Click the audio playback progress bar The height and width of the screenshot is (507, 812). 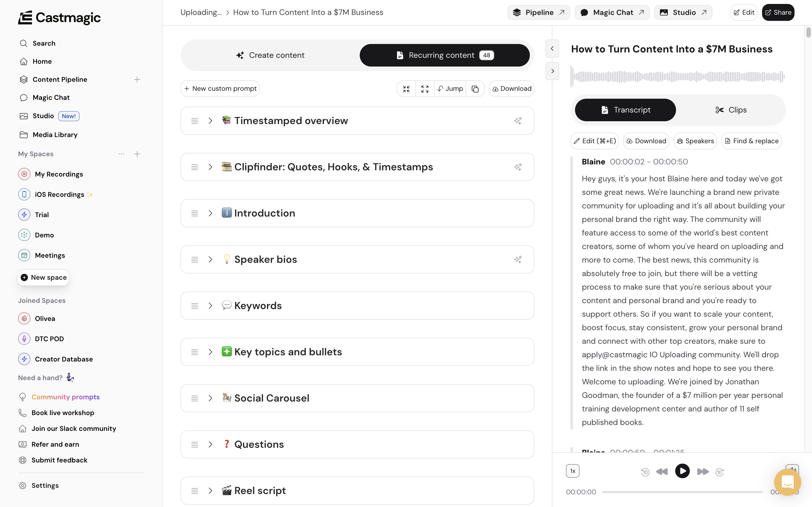682,492
